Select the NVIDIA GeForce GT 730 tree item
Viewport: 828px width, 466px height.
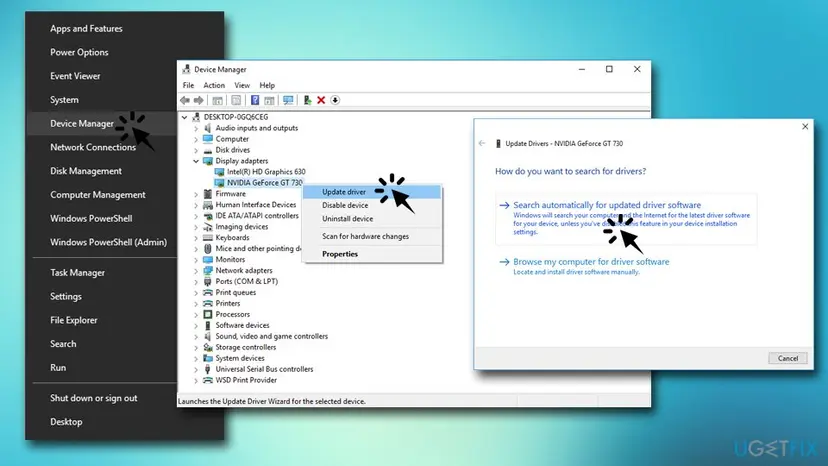pyautogui.click(x=265, y=183)
